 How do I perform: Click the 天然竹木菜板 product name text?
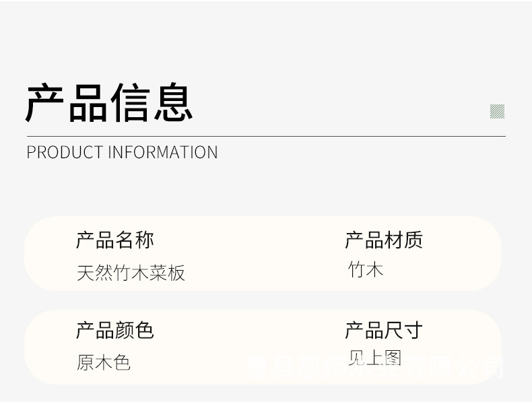pos(131,273)
